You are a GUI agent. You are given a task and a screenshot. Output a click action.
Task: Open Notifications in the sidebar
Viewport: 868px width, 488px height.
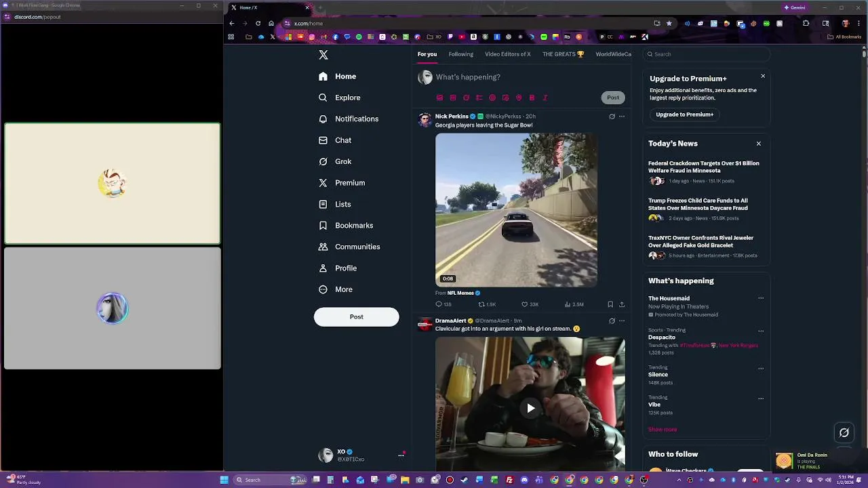(349, 119)
